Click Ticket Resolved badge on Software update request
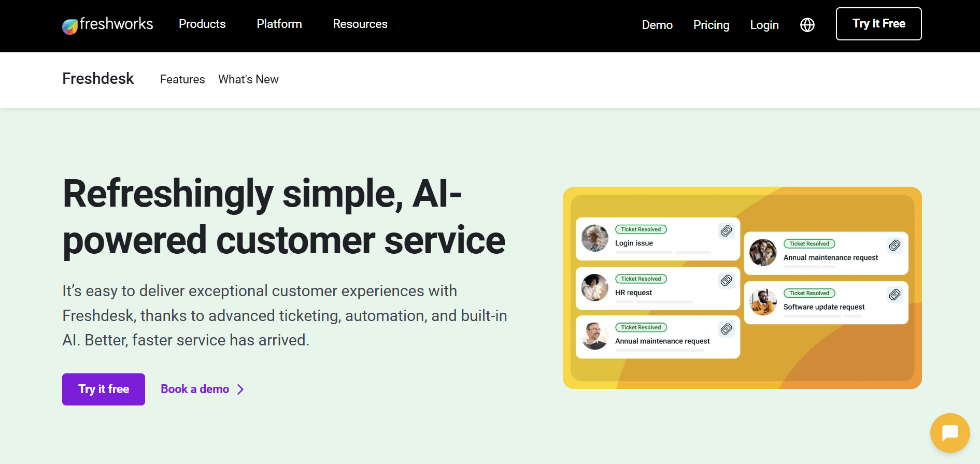The height and width of the screenshot is (464, 980). coord(809,293)
